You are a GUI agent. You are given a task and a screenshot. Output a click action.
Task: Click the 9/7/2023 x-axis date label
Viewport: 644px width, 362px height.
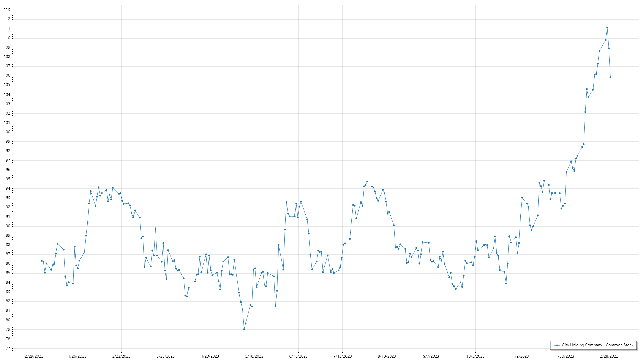point(431,356)
